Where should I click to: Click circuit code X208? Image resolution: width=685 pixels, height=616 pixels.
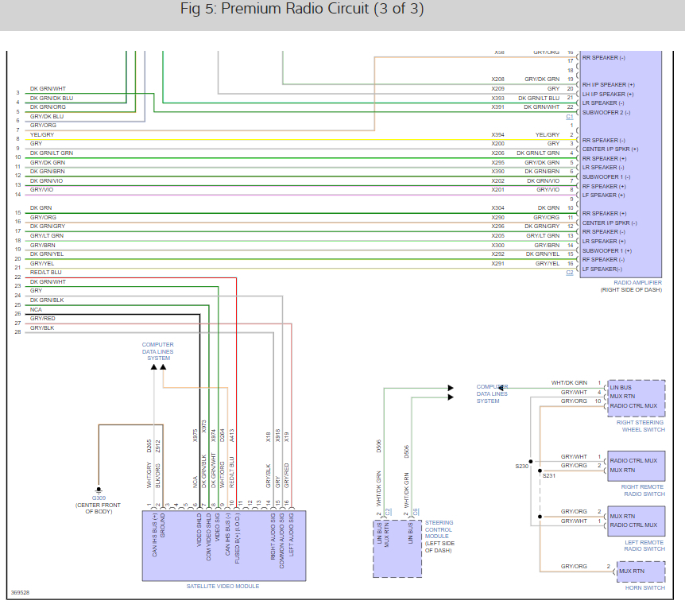coord(497,79)
